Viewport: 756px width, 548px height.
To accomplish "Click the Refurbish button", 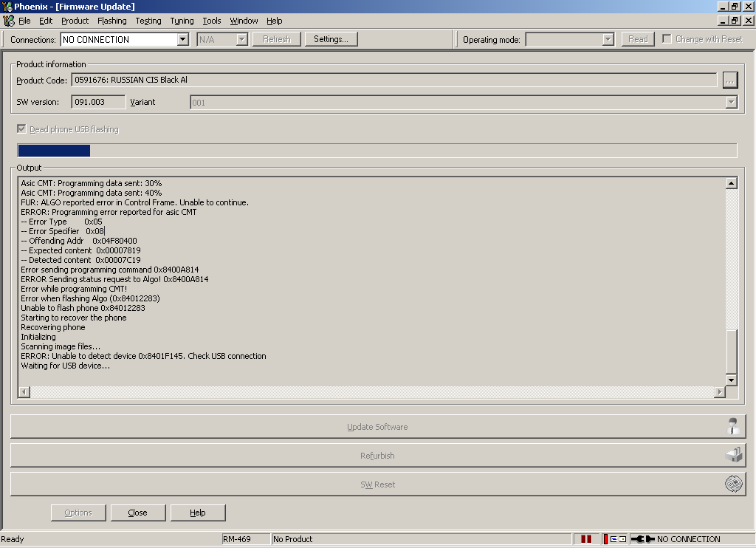I will coord(377,456).
